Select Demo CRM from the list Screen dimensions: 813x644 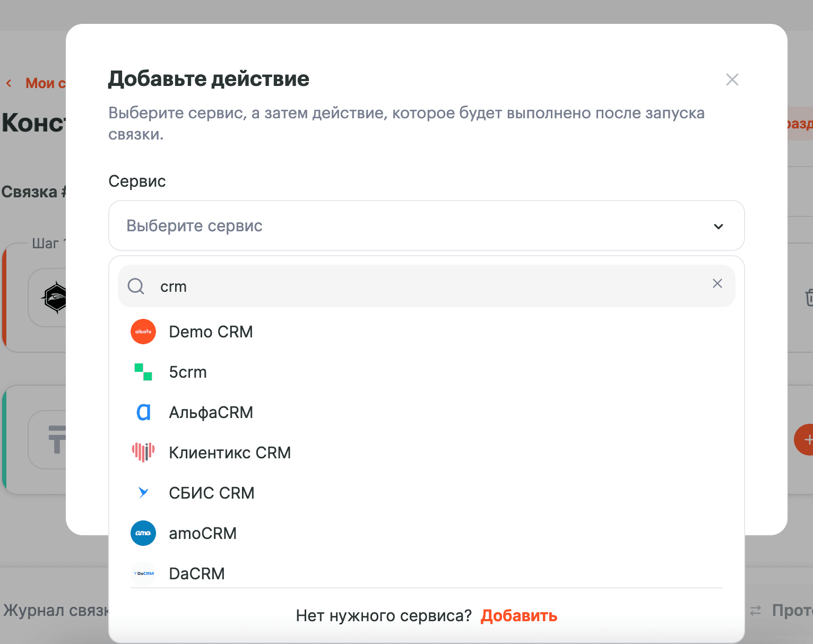click(x=211, y=332)
